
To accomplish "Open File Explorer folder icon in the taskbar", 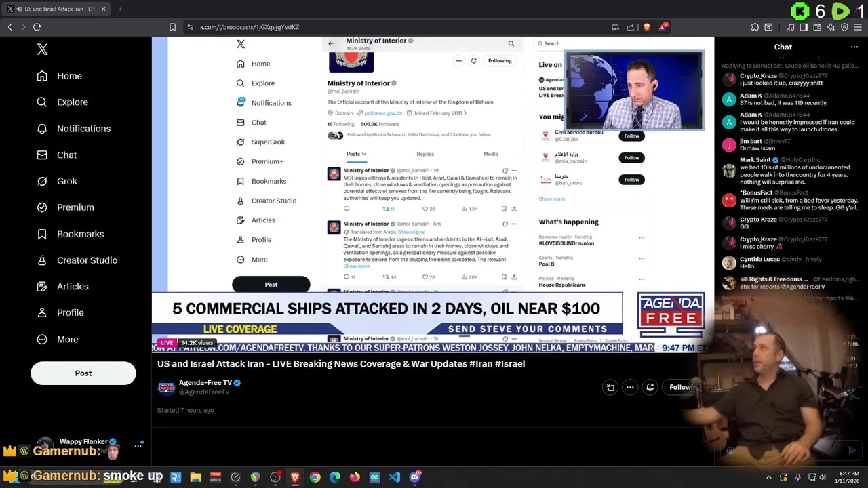I will click(195, 477).
